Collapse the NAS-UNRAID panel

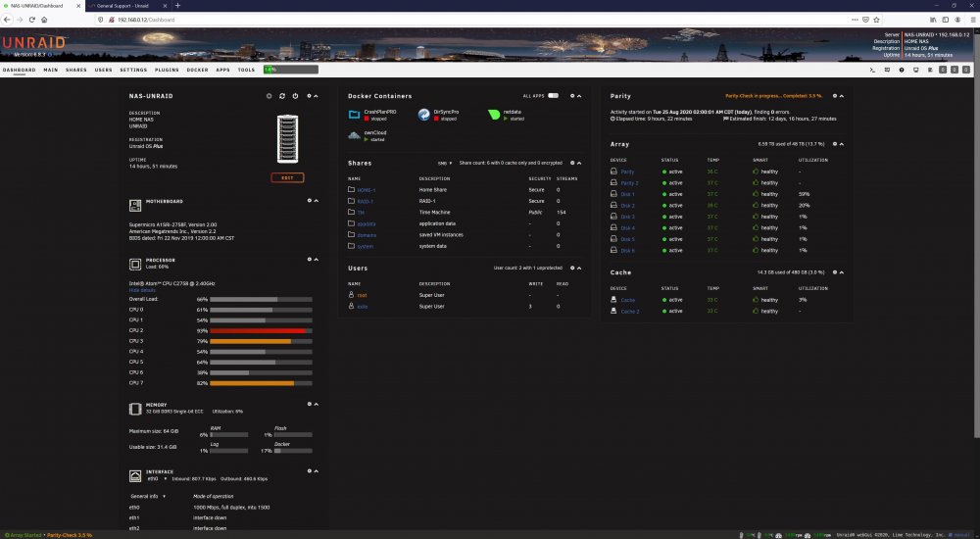pos(316,96)
